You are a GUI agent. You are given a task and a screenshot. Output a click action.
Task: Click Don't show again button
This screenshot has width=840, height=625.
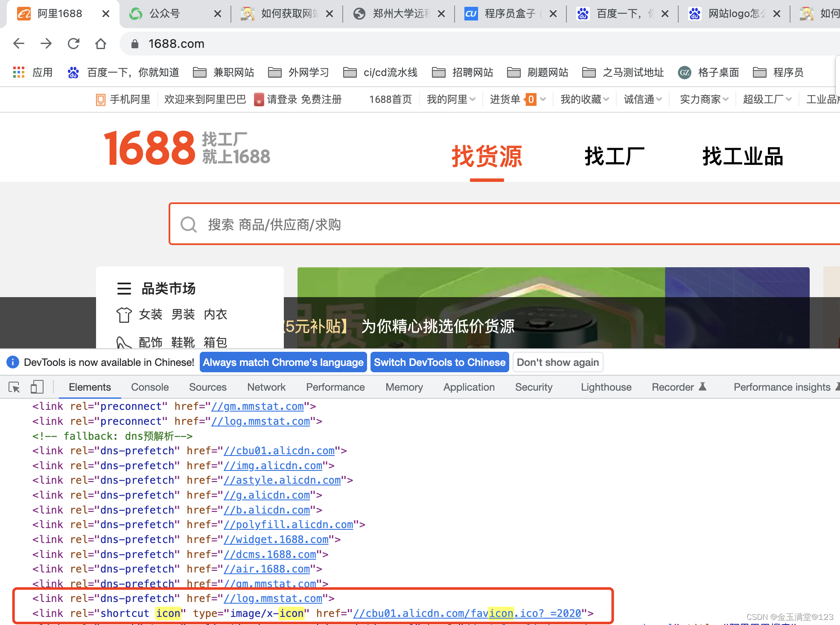pyautogui.click(x=558, y=362)
